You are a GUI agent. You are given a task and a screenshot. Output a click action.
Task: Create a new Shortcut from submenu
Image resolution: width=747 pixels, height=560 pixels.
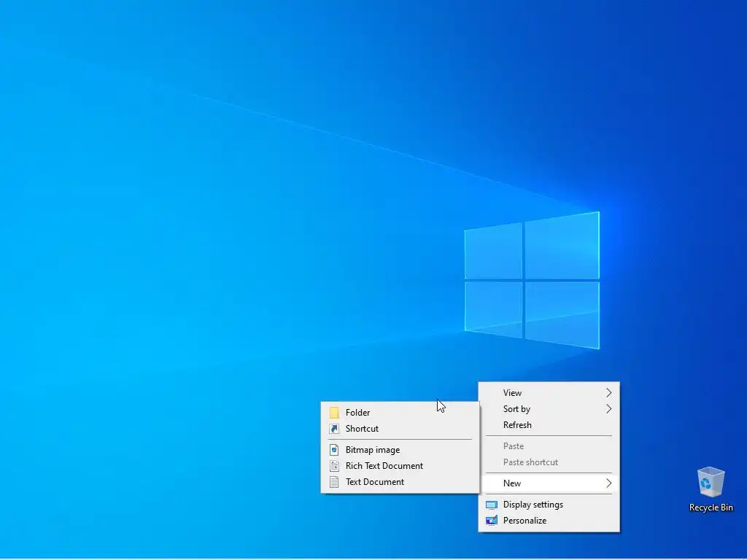point(400,429)
